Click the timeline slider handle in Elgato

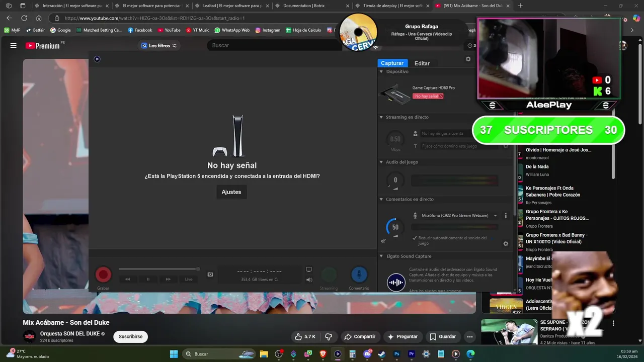[198, 269]
